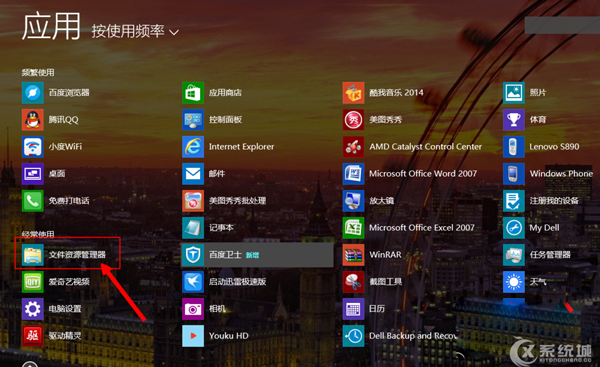Launch the My Dell app
Viewport: 600px width, 367px height.
tap(532, 228)
